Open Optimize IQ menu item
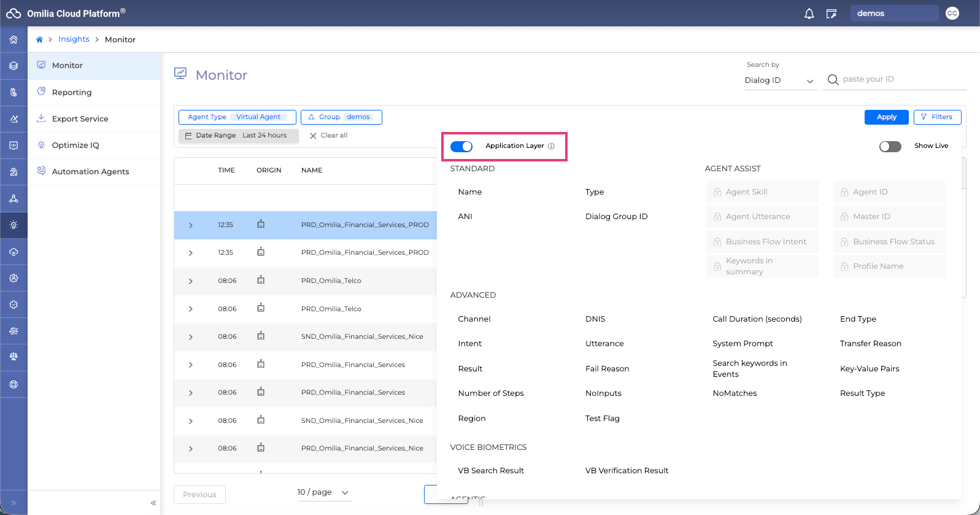980x515 pixels. pos(94,145)
